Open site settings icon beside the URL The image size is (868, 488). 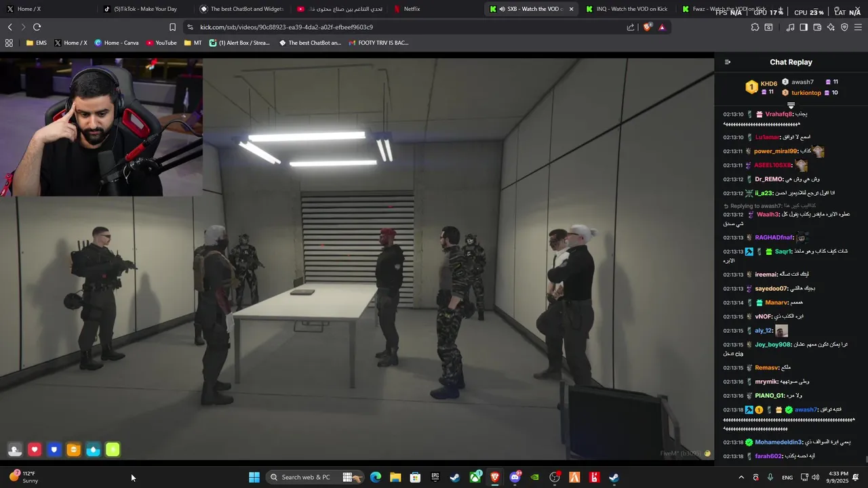click(190, 27)
